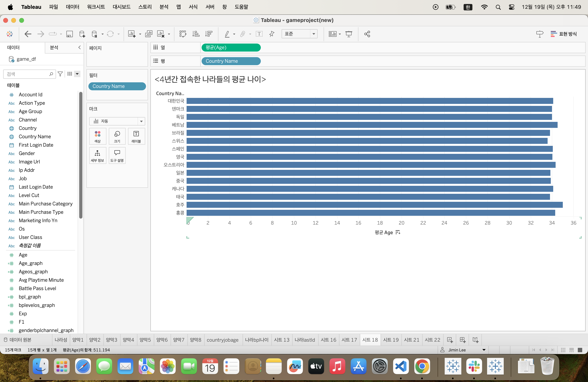Open the 분석 menu in the menu bar
The height and width of the screenshot is (382, 588).
[164, 7]
